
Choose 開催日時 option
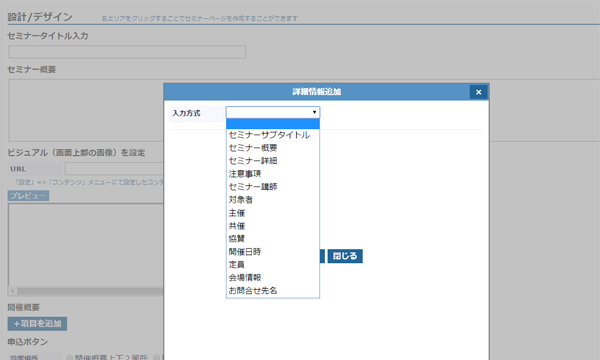click(273, 252)
